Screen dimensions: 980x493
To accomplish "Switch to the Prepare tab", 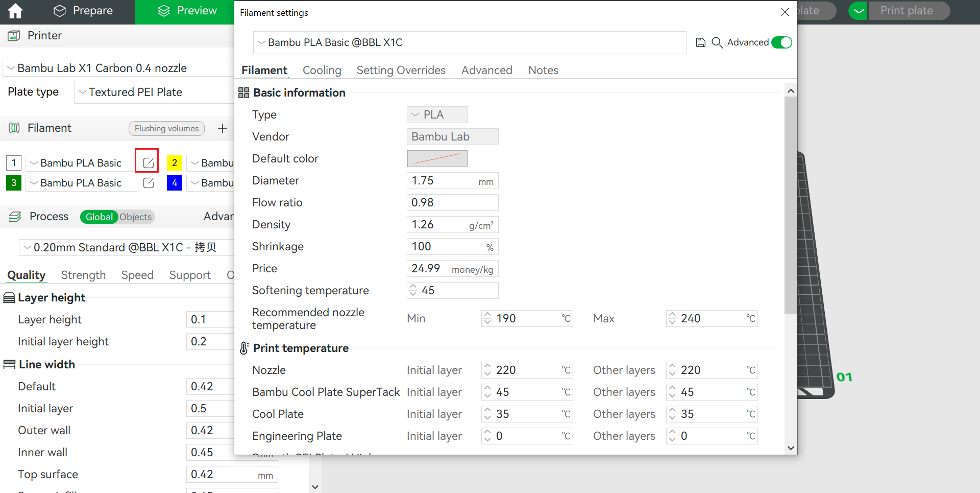I will 83,11.
